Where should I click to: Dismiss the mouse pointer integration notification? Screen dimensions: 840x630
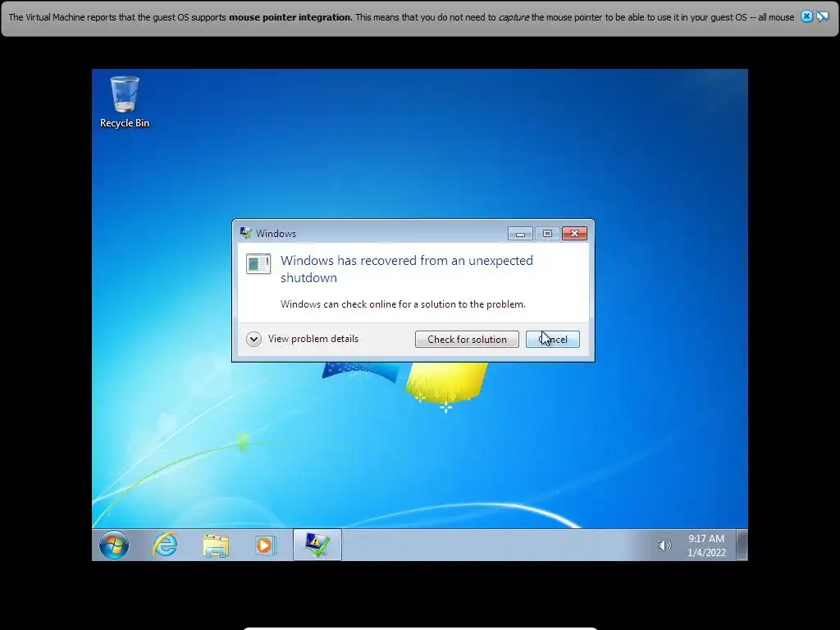click(x=806, y=16)
